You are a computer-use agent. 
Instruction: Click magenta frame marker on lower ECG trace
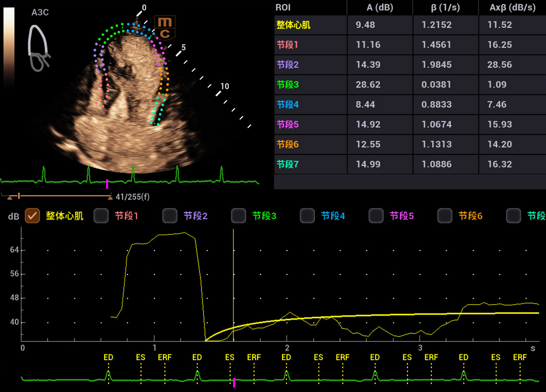[x=234, y=382]
